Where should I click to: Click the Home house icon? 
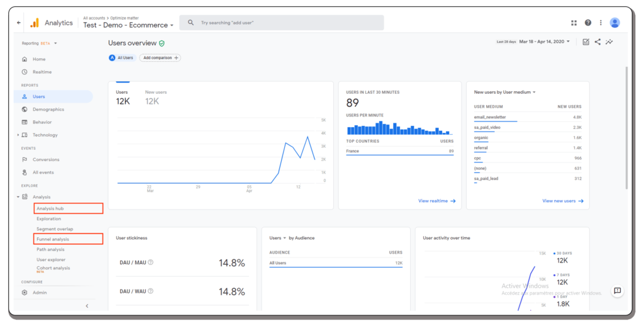click(25, 59)
